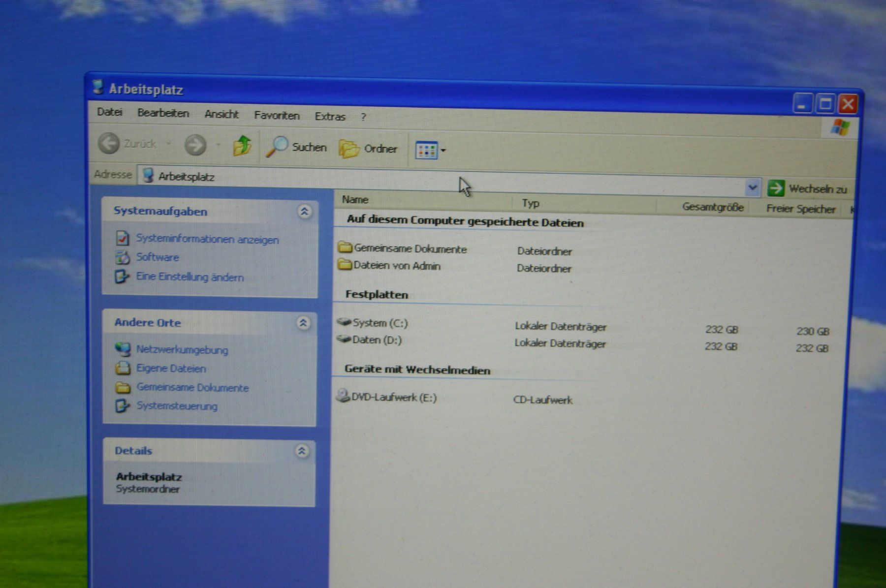Screen dimensions: 886x588
Task: Click Gemeinsame Dokumente sidebar folder icon
Action: (123, 387)
